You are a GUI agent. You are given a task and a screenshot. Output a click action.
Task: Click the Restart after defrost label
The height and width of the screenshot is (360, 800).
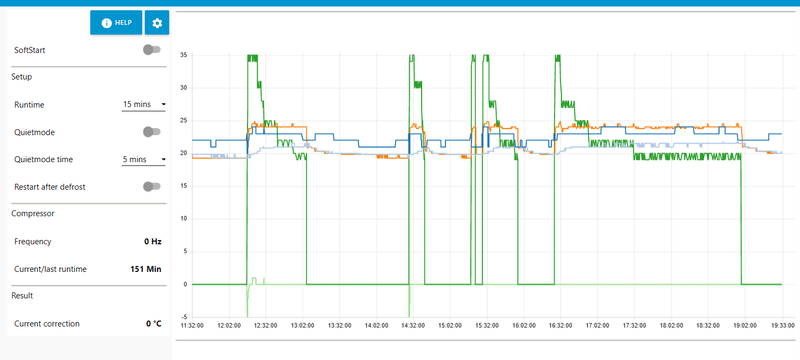point(50,187)
